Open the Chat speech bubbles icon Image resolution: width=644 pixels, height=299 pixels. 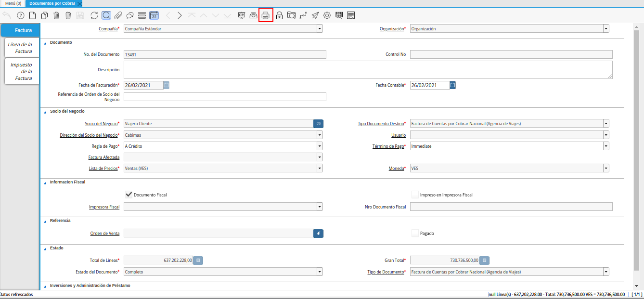[130, 15]
